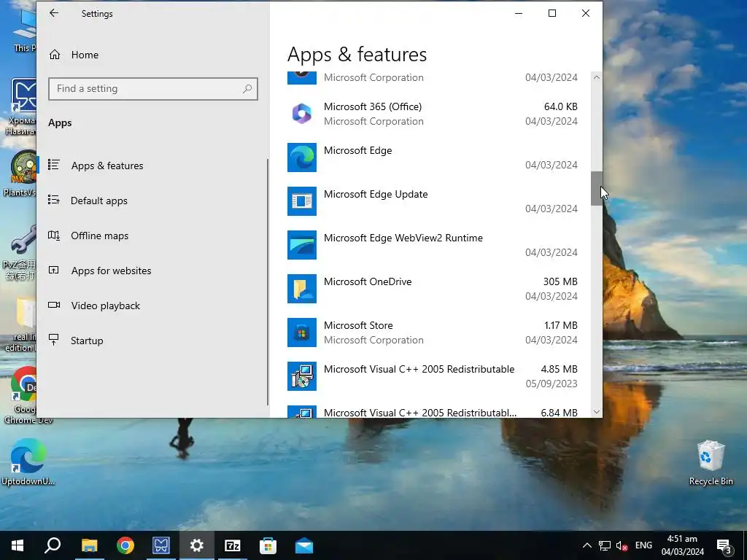Click the 305 MB size value
This screenshot has height=560, width=747.
click(560, 282)
